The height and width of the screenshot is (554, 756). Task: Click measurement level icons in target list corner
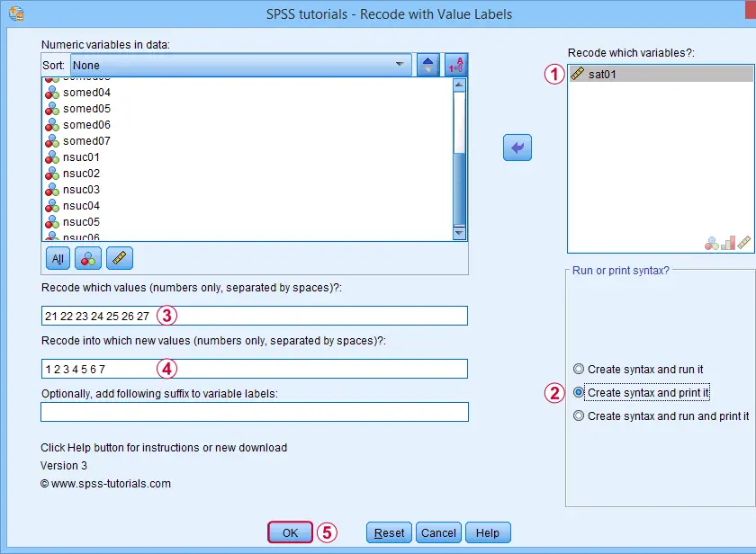(x=727, y=243)
